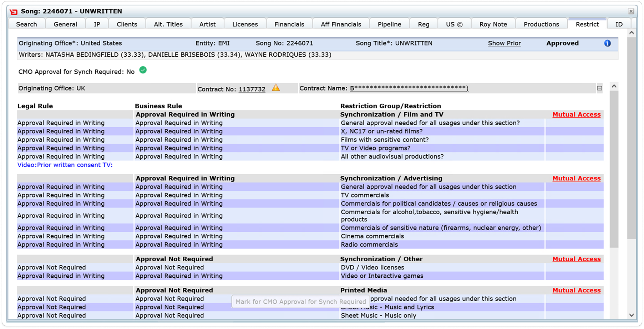Click the Printed Media group header
The image size is (644, 329).
point(364,290)
